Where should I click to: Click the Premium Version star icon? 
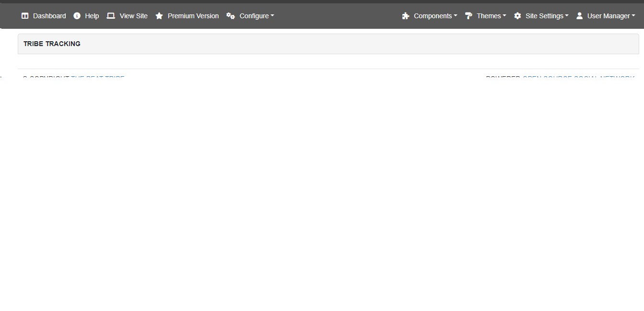[x=159, y=16]
